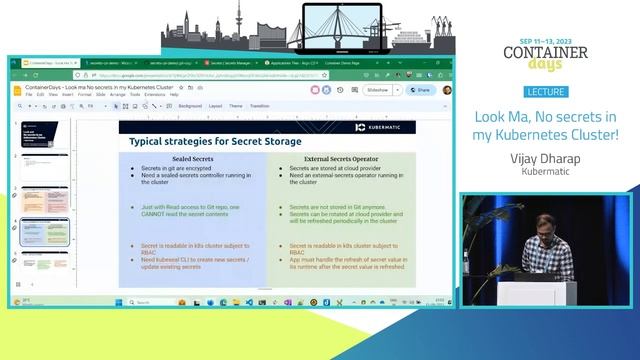Open the Format menu
The height and width of the screenshot is (360, 640).
point(84,95)
